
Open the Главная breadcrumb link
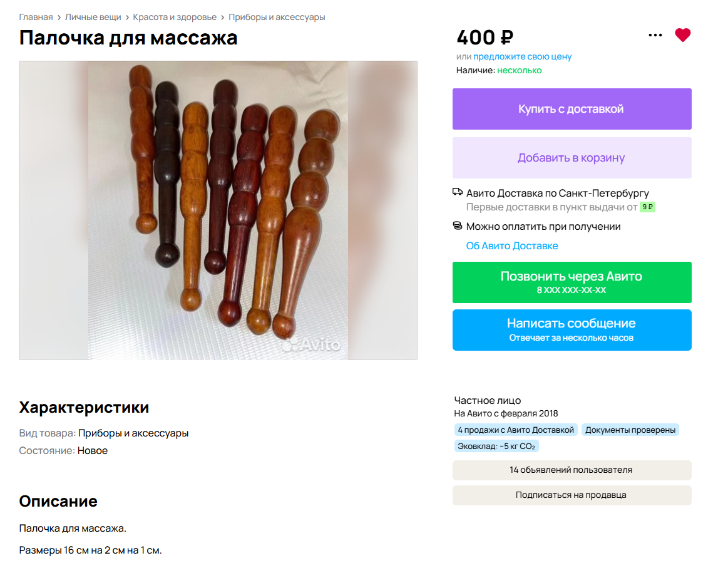36,17
